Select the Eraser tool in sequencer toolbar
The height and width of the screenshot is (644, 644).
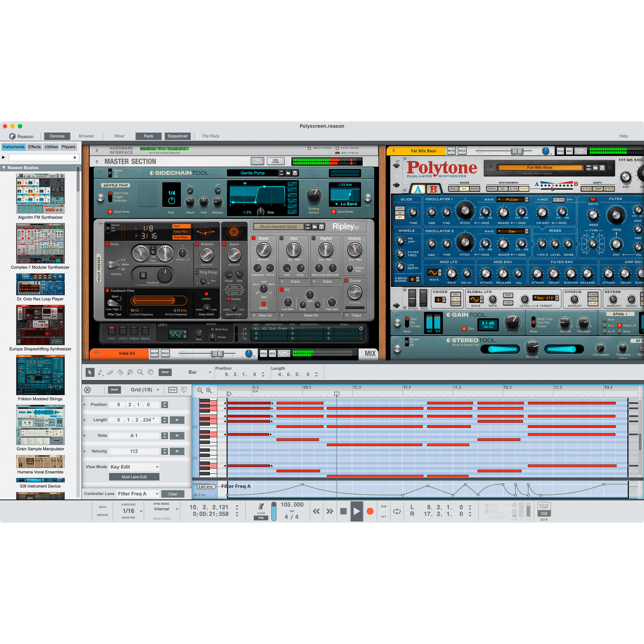point(110,372)
